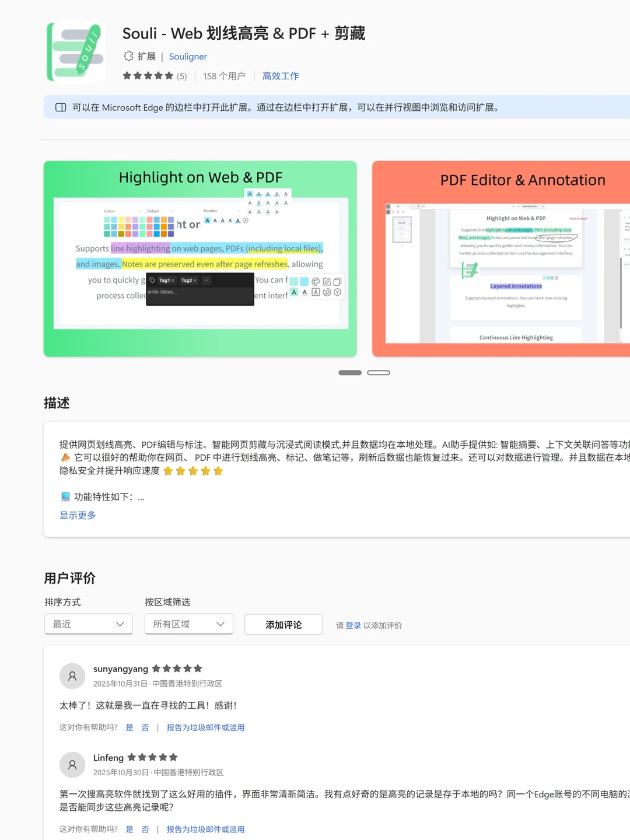Open the 所有区域 region filter dropdown
Image resolution: width=630 pixels, height=840 pixels.
click(x=188, y=624)
